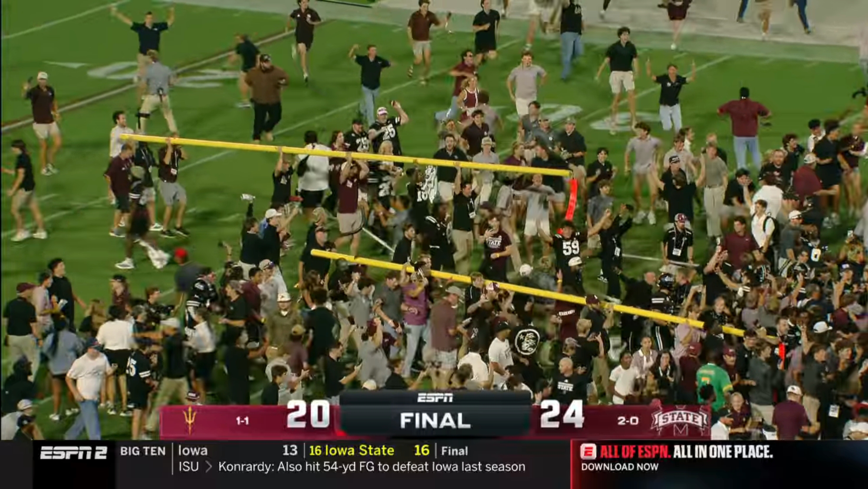Select the BIG TEN ticker category
The image size is (868, 489).
tap(143, 451)
